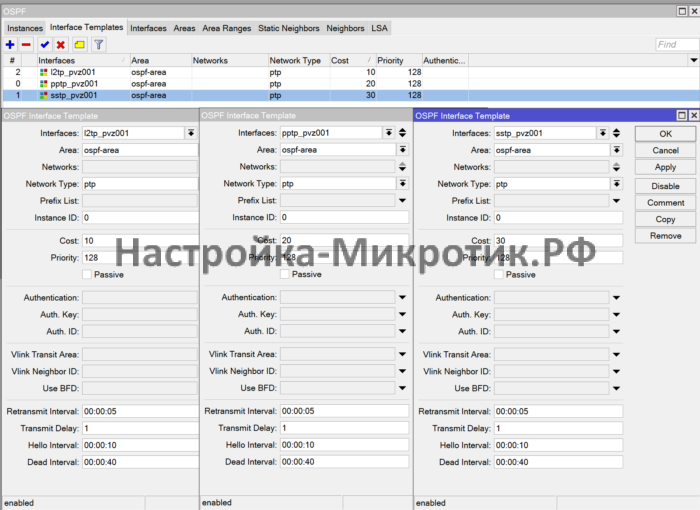Screen dimensions: 700x510
Task: Click Cost field in sstp_pvz001 template
Action: (558, 241)
